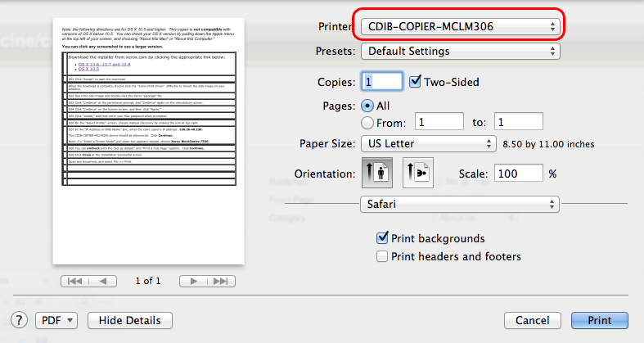Go to next preview page
Screen dimensions: 644x343
coord(194,281)
